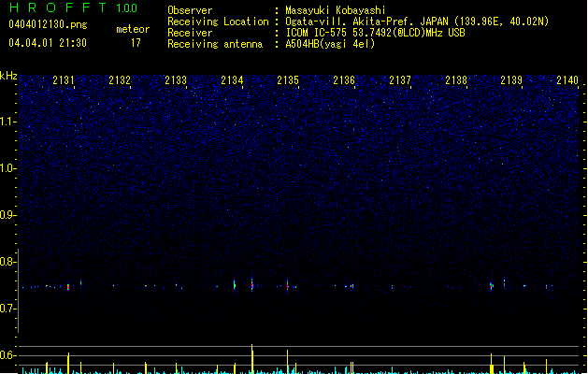
Task: Click antenna value A504HB(yagi 4el)
Action: click(330, 44)
